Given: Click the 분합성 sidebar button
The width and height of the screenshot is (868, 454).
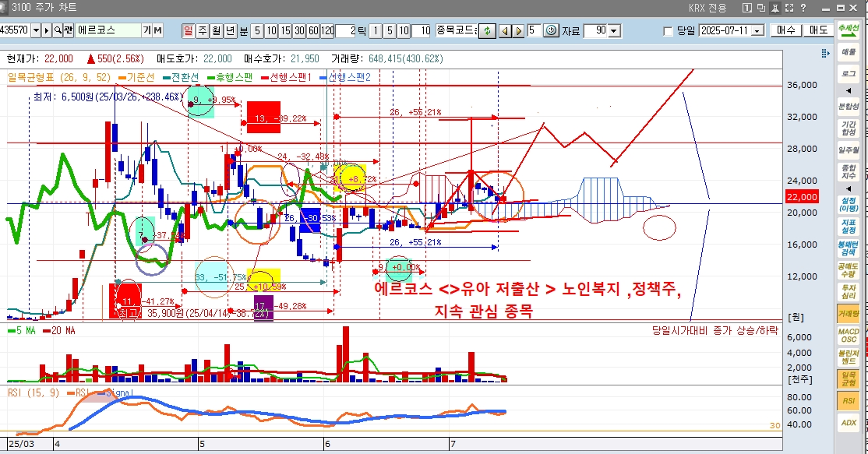Looking at the screenshot, I should pyautogui.click(x=849, y=106).
